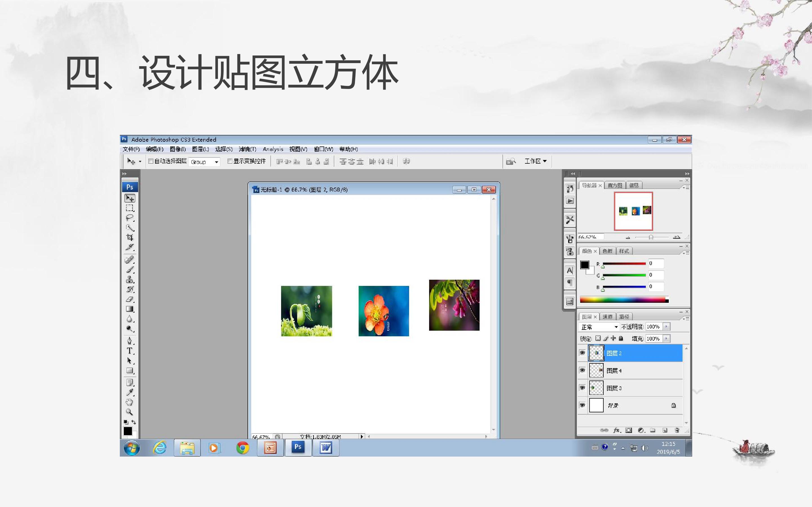
Task: Select the Eraser tool
Action: pyautogui.click(x=130, y=299)
